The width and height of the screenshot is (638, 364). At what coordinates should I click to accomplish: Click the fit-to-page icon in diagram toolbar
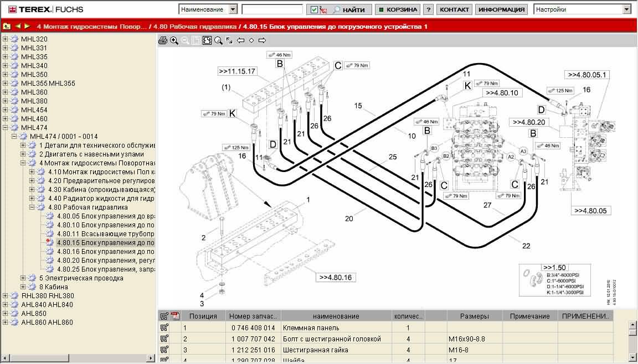click(x=207, y=40)
